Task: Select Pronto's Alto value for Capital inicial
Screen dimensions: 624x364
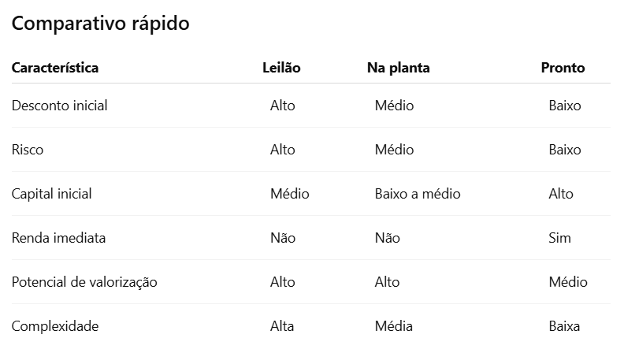Action: [x=561, y=194]
